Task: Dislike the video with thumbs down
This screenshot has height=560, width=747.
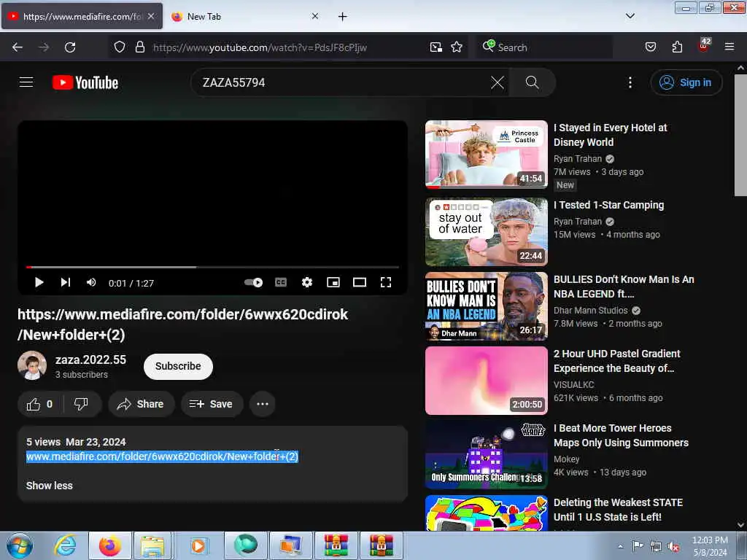Action: [82, 404]
